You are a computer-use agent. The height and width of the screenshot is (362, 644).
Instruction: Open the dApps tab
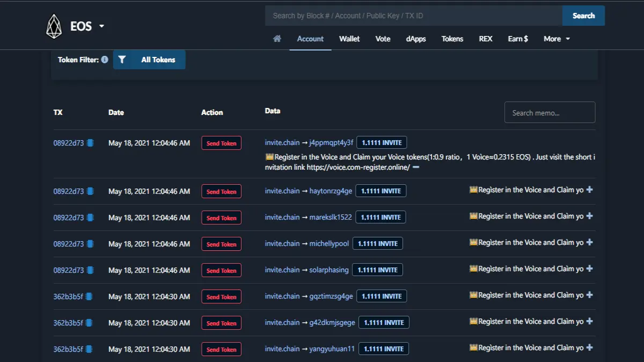416,39
